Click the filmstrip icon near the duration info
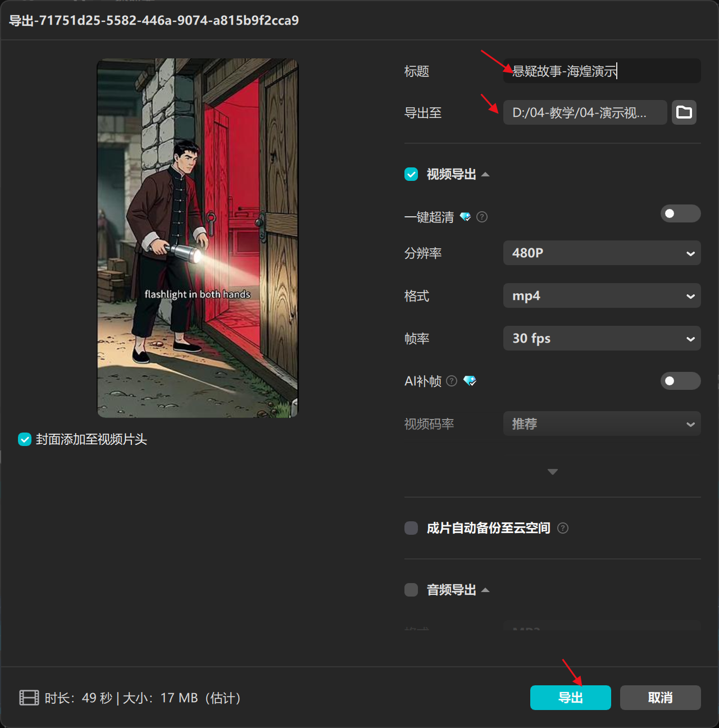This screenshot has height=728, width=719. tap(28, 698)
